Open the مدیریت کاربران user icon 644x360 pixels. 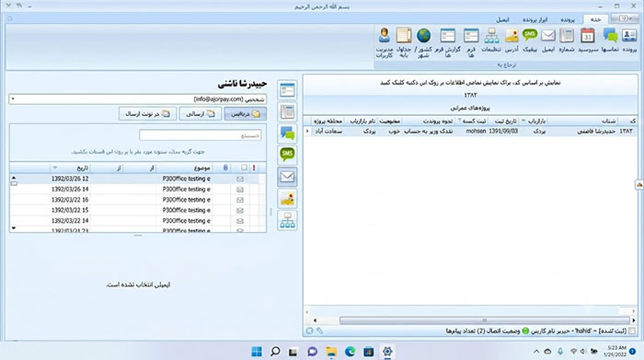[x=385, y=35]
